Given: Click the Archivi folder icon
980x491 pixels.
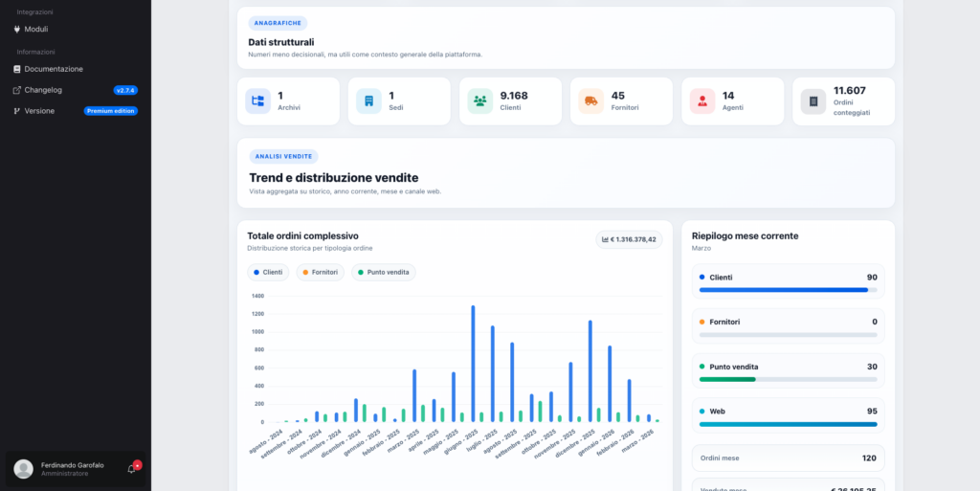Looking at the screenshot, I should coord(257,101).
